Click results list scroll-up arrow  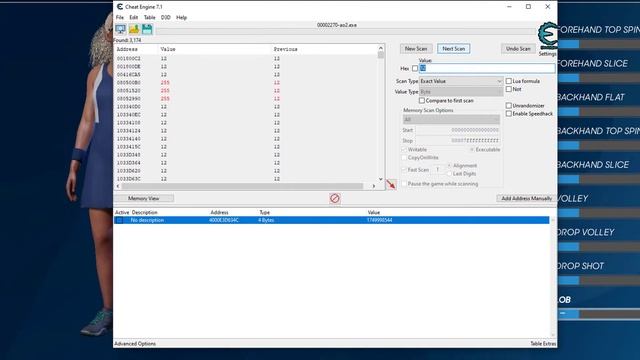[381, 48]
